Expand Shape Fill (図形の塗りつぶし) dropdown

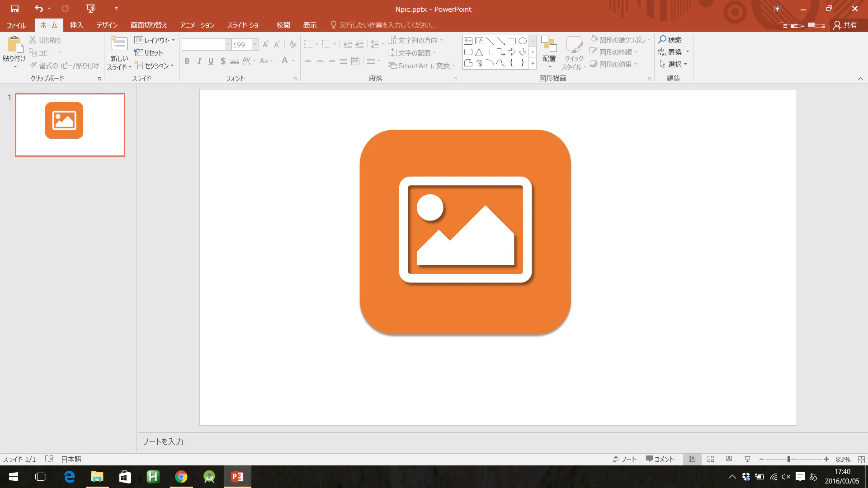pos(648,40)
